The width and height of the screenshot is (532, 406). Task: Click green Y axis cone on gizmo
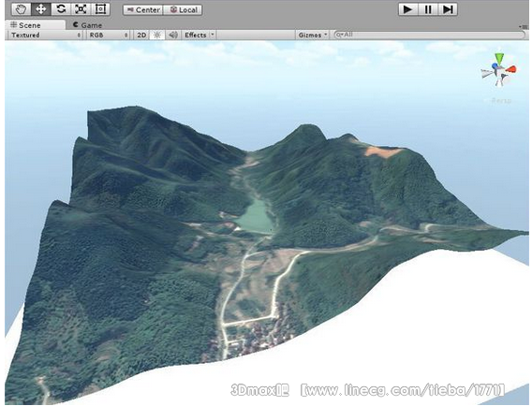click(x=499, y=58)
